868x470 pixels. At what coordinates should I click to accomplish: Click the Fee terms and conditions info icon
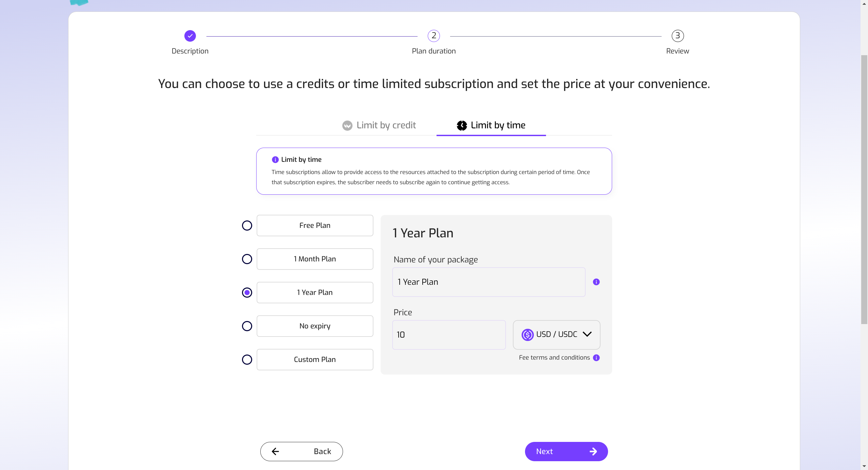coord(596,358)
